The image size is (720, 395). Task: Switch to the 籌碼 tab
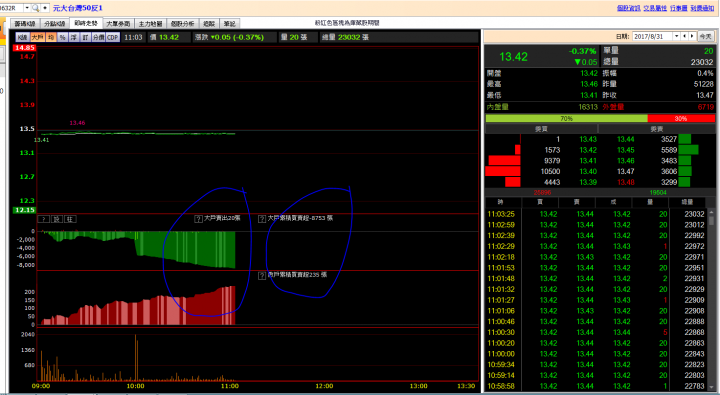tap(209, 23)
